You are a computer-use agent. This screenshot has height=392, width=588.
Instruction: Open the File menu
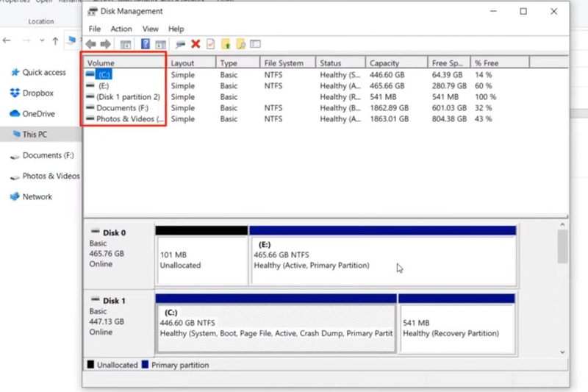tap(95, 29)
